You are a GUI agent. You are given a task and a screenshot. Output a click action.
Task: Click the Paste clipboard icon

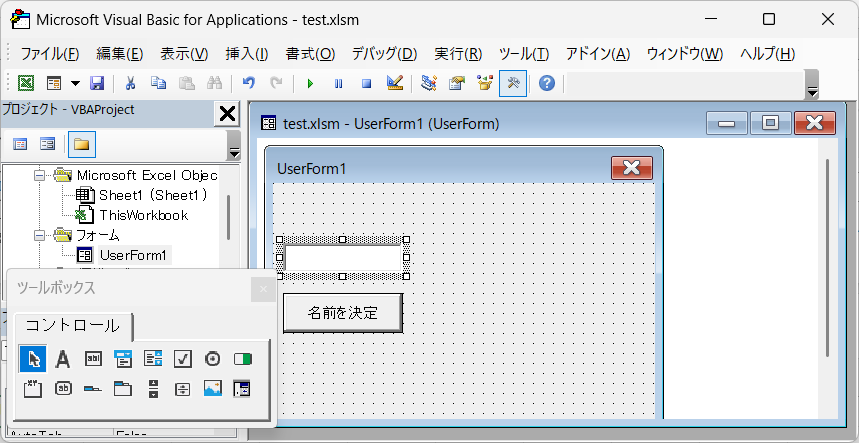(187, 83)
